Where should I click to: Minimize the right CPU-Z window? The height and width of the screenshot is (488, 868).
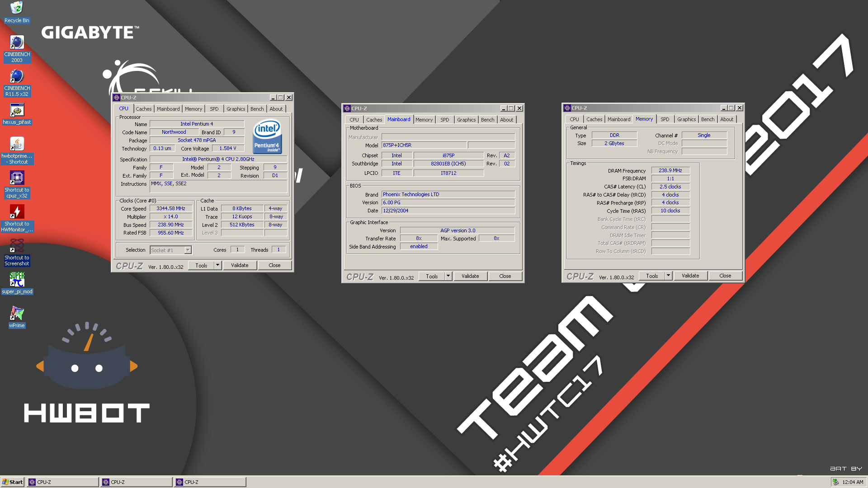723,108
